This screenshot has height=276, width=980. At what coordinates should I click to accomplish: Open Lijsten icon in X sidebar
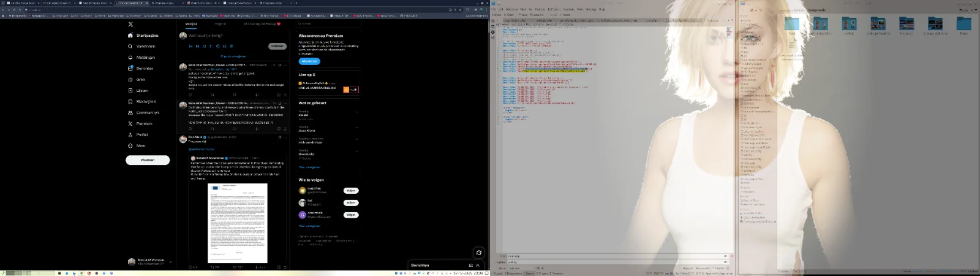pyautogui.click(x=130, y=91)
